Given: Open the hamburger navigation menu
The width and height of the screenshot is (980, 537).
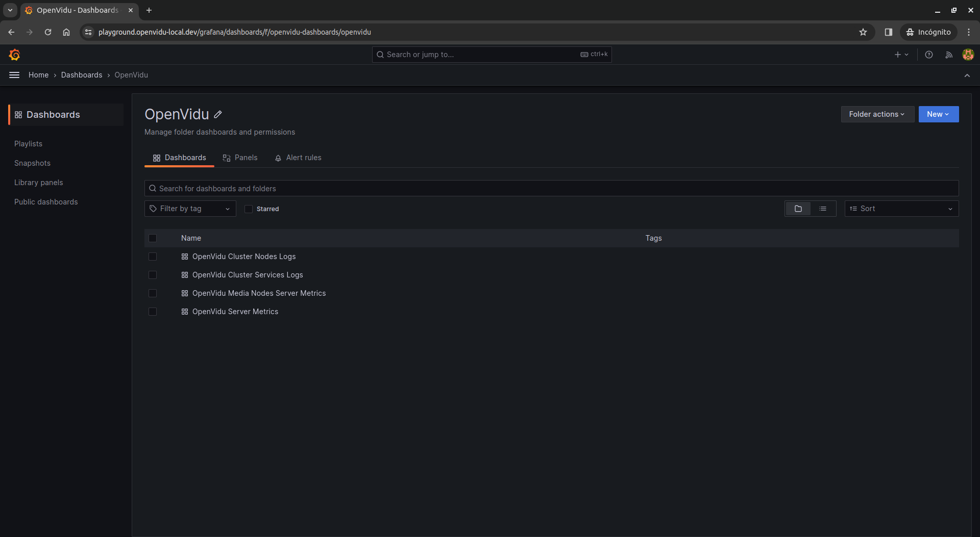Looking at the screenshot, I should (x=14, y=75).
